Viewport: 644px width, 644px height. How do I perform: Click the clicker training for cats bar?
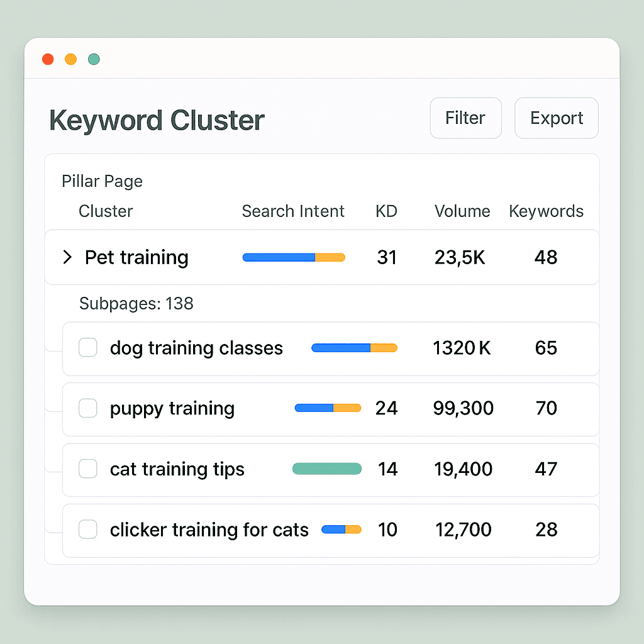click(341, 530)
